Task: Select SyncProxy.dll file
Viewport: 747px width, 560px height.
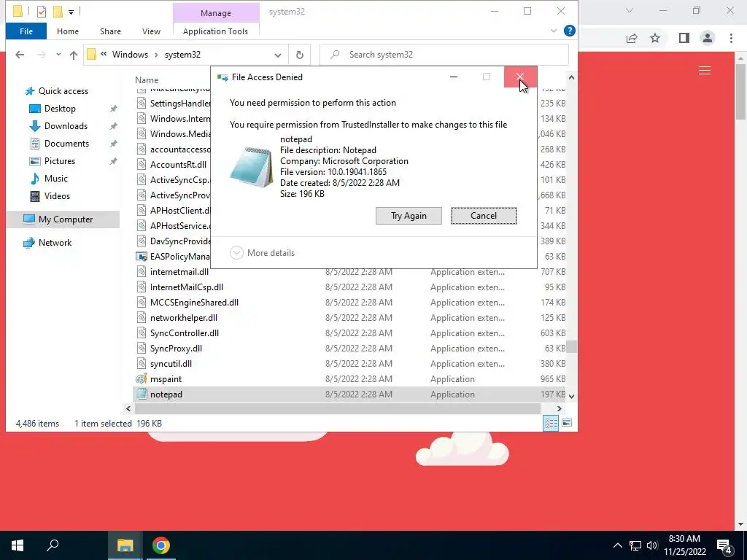Action: point(176,349)
